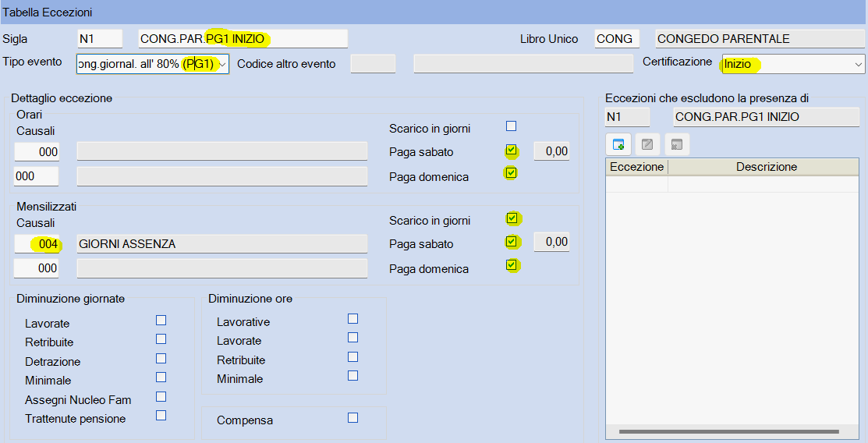This screenshot has height=443, width=868.
Task: Enable Diminuzione giornate Detrazione
Action: pos(161,358)
